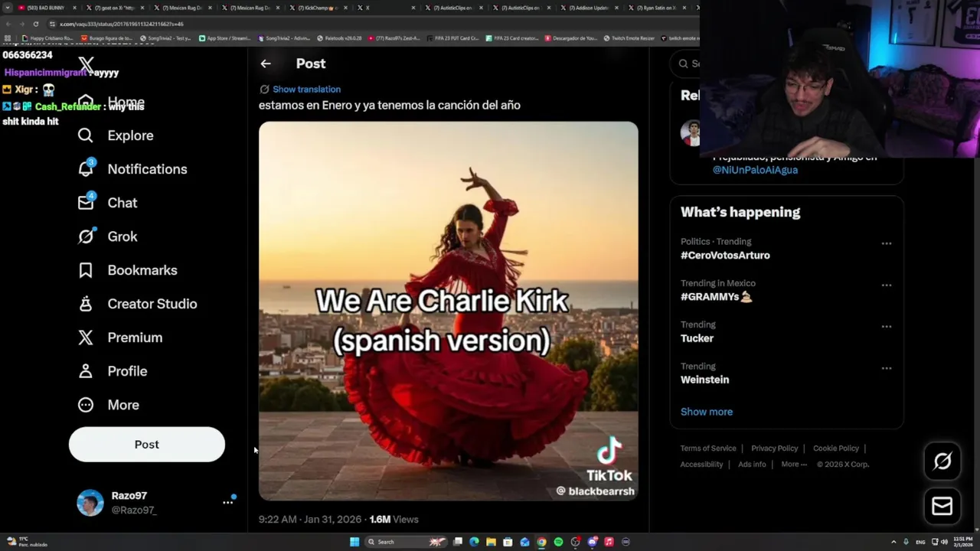980x551 pixels.
Task: Click the search magnifier in the right column
Action: tap(684, 64)
